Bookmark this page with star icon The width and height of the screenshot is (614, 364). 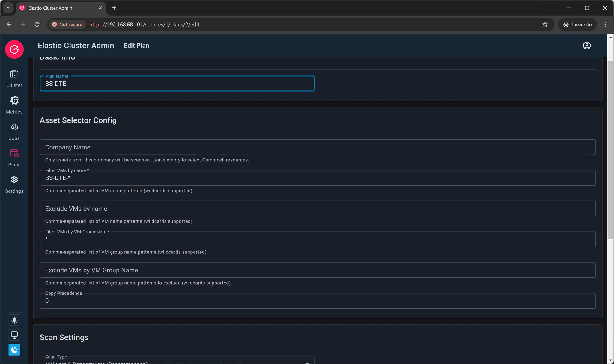[545, 25]
